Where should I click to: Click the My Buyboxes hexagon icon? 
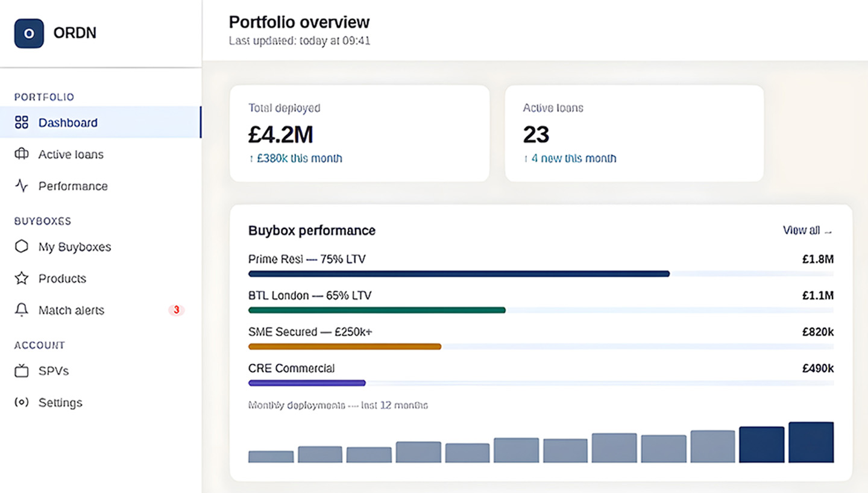point(22,246)
